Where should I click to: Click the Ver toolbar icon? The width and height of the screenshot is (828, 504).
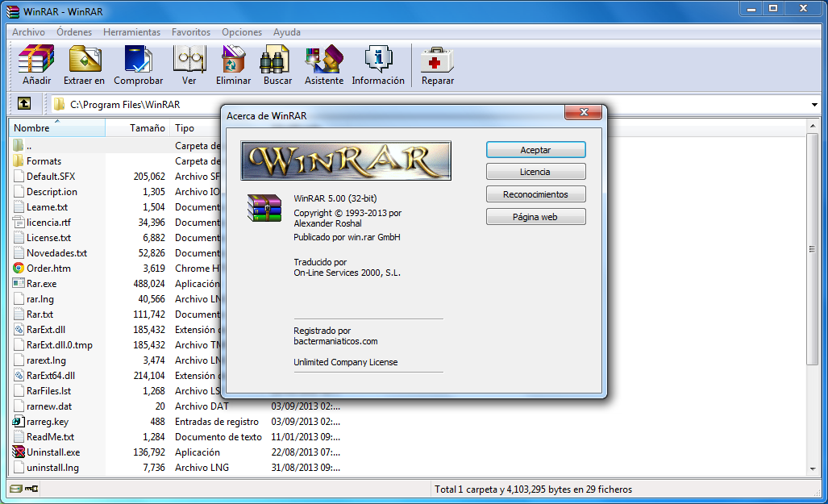tap(189, 59)
